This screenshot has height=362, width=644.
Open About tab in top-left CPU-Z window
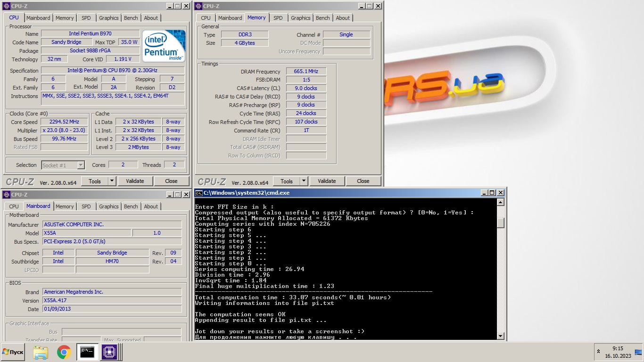pyautogui.click(x=151, y=18)
